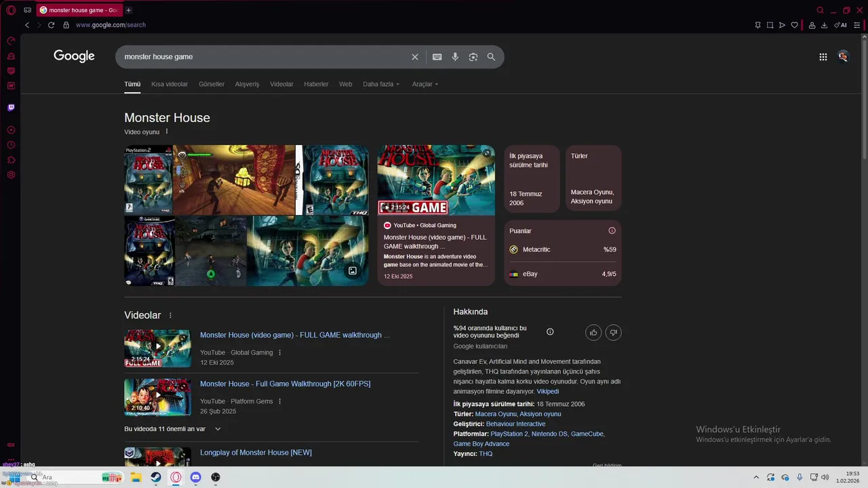
Task: Open the downloads icon in toolbar
Action: point(824,25)
